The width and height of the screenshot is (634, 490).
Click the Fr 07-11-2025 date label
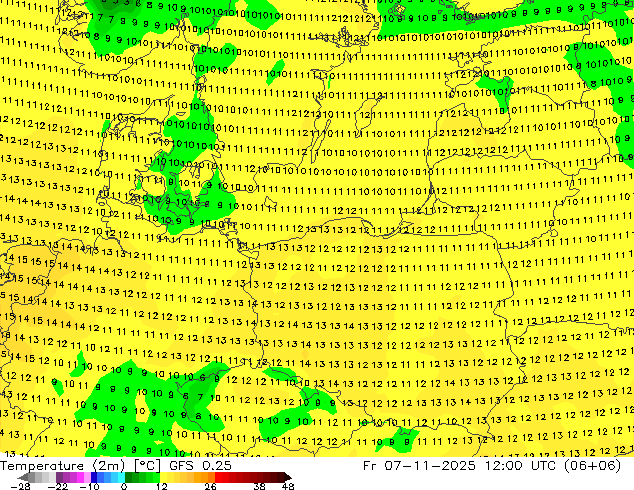419,466
